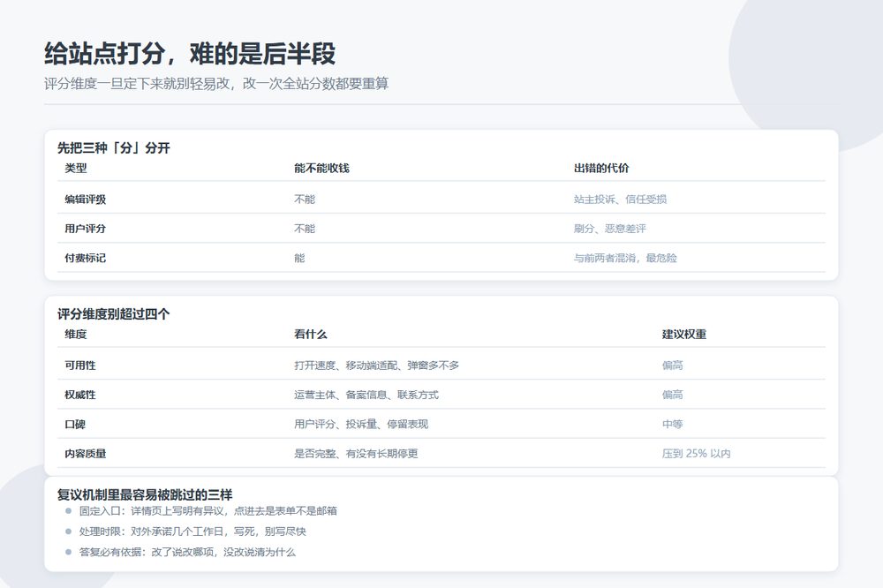
Task: Click the heading 评分维度别超过四个
Action: [113, 314]
